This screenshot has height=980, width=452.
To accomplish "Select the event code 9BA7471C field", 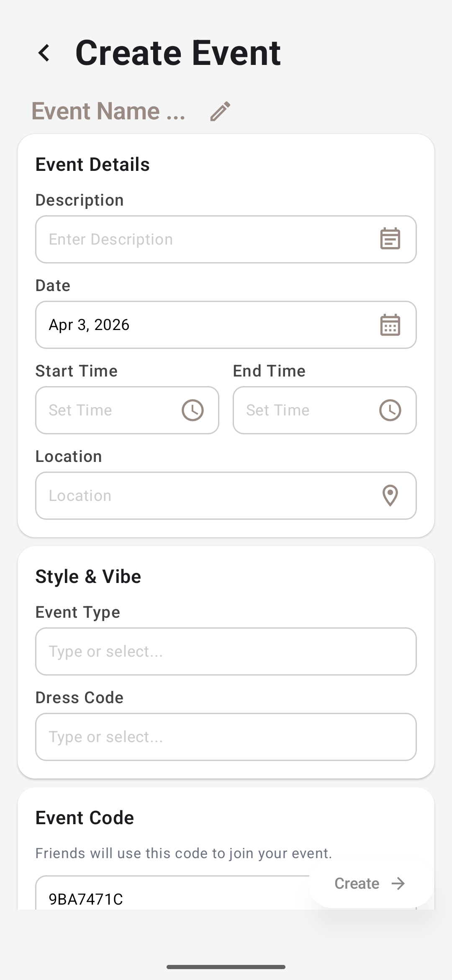I will (x=167, y=899).
